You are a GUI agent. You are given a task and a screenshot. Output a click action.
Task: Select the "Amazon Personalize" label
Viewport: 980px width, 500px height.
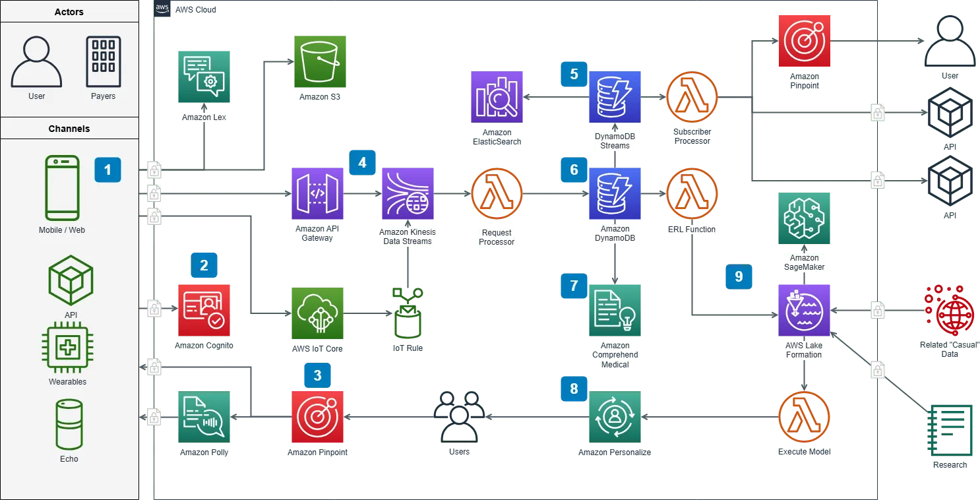(x=615, y=453)
